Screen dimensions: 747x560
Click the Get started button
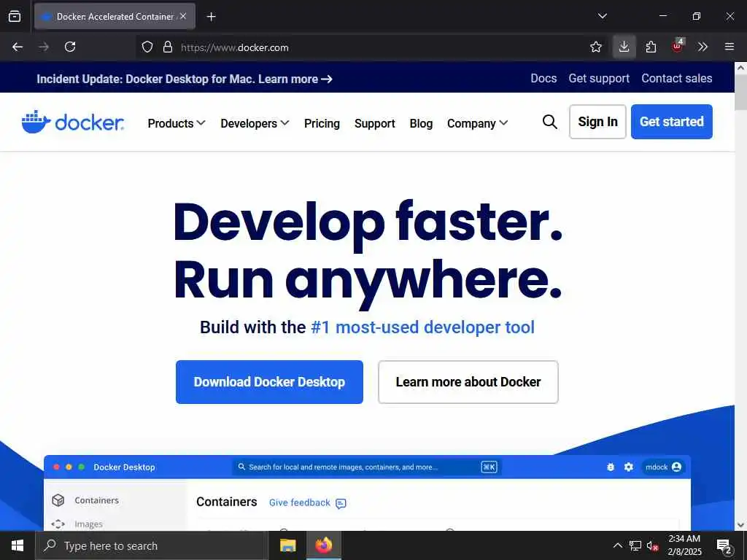click(672, 122)
